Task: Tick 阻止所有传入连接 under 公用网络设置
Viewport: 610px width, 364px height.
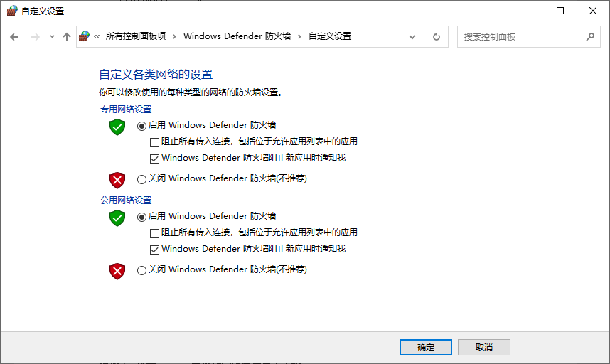Action: pyautogui.click(x=154, y=233)
